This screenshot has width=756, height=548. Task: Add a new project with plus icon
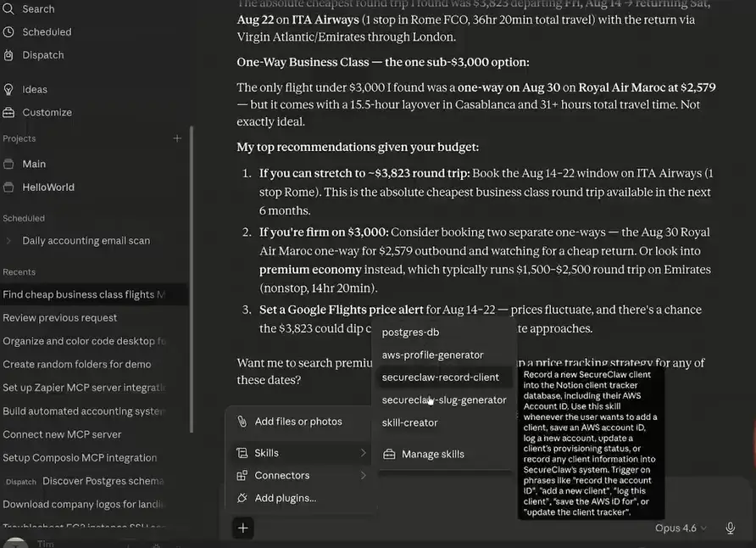click(x=177, y=138)
